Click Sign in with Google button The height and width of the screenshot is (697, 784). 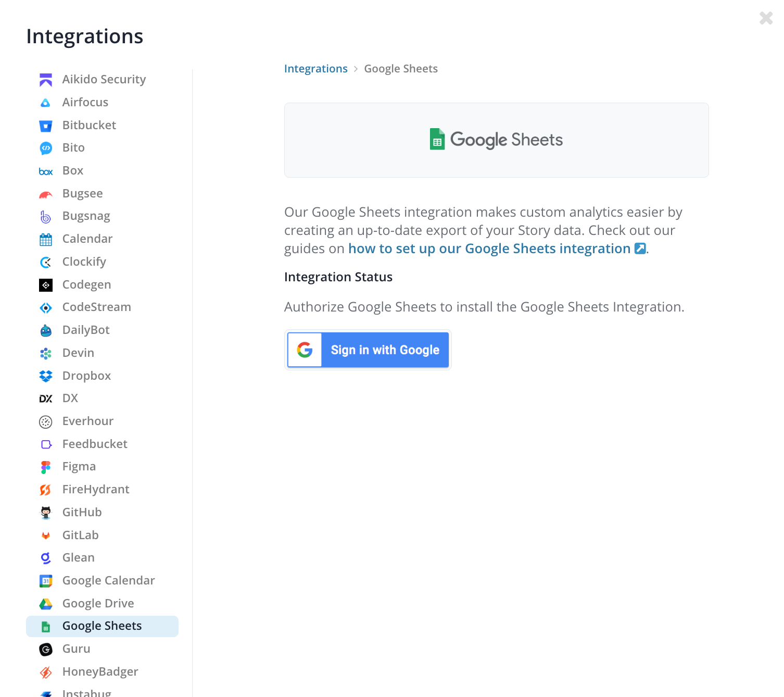pos(368,350)
